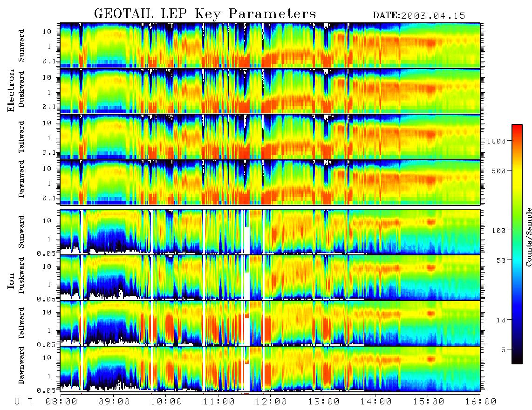
Task: Click the Ion Duskward spectrogram panel
Action: click(270, 278)
